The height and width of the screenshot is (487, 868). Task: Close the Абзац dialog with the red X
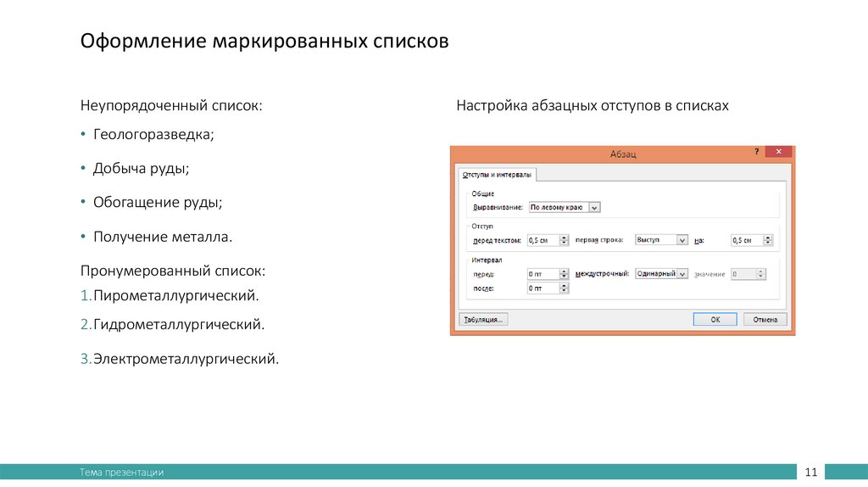(778, 152)
